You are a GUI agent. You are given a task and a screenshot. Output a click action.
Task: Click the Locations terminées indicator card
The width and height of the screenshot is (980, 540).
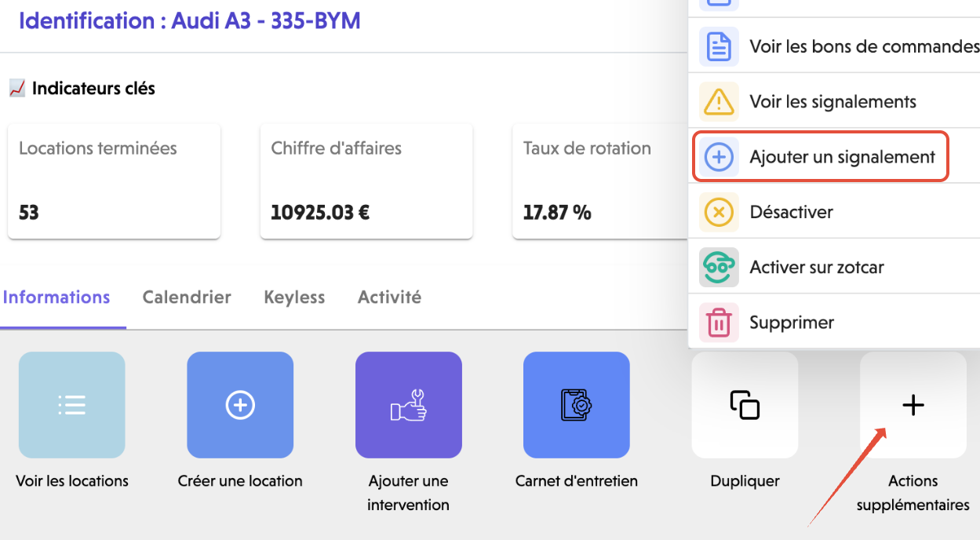tap(115, 181)
